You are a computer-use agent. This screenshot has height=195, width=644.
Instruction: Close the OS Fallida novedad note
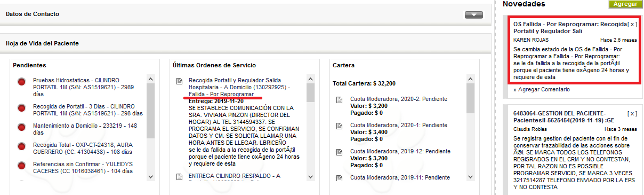632,24
